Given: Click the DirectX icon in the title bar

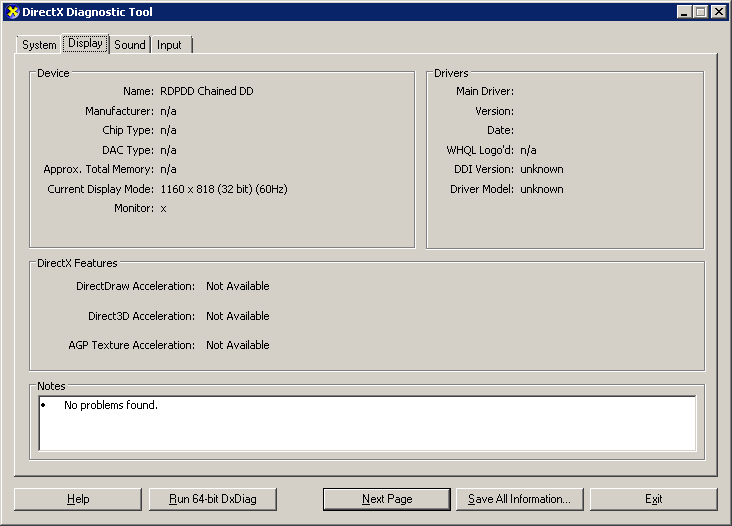Looking at the screenshot, I should (x=12, y=12).
